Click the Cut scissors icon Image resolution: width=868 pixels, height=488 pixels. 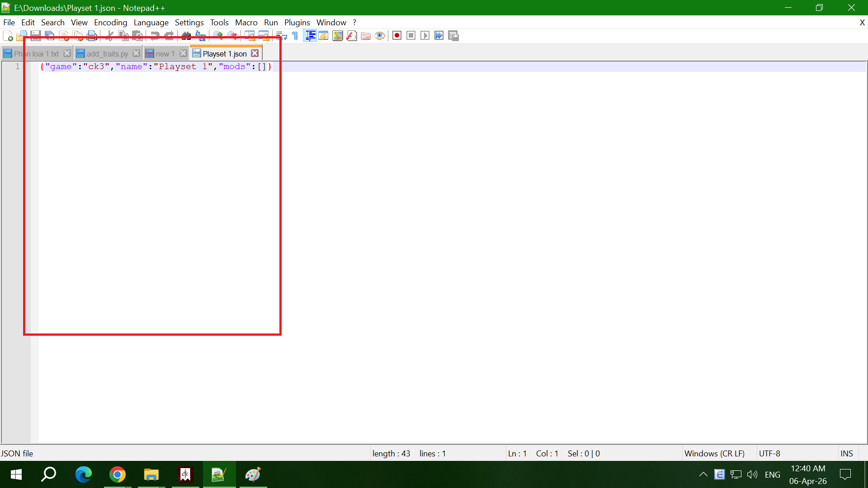pyautogui.click(x=109, y=36)
